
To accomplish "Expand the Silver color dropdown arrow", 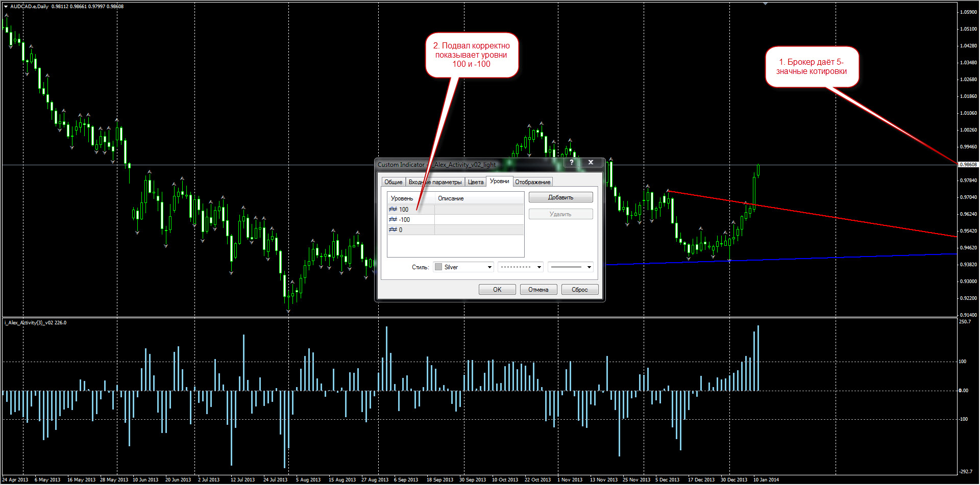I will pos(489,267).
